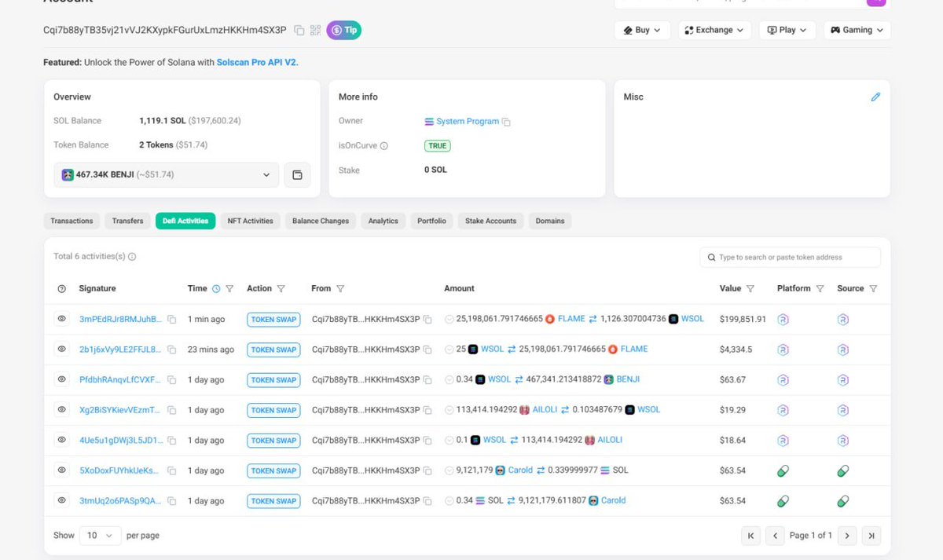Go to previous page
943x560 pixels.
click(775, 536)
